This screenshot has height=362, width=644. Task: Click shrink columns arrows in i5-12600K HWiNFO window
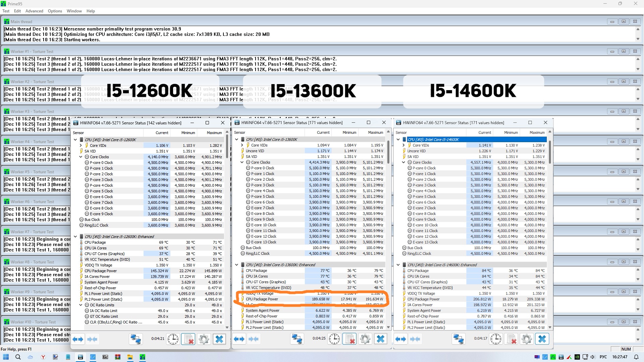point(92,339)
